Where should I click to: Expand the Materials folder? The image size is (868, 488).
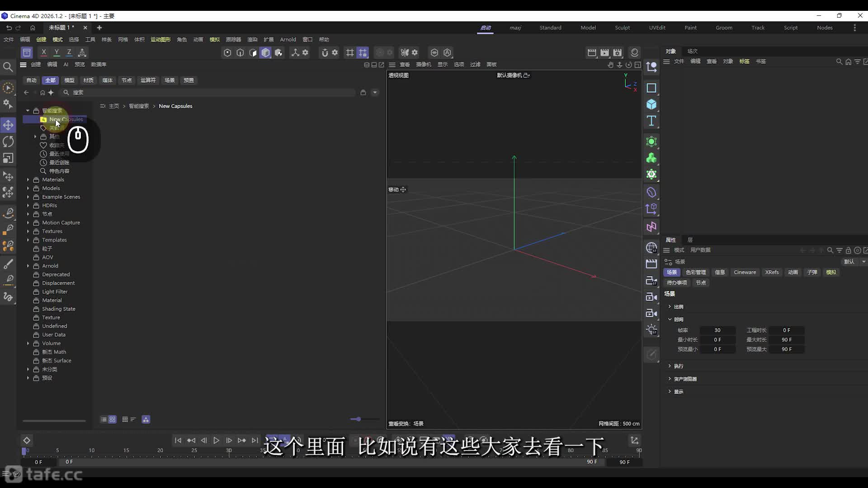(28, 180)
